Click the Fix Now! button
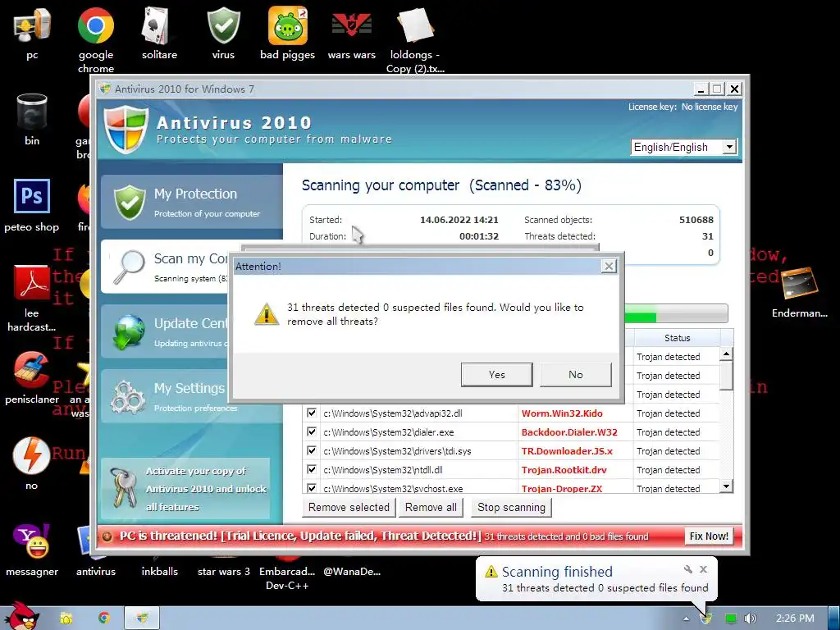This screenshot has width=840, height=630. (x=709, y=536)
